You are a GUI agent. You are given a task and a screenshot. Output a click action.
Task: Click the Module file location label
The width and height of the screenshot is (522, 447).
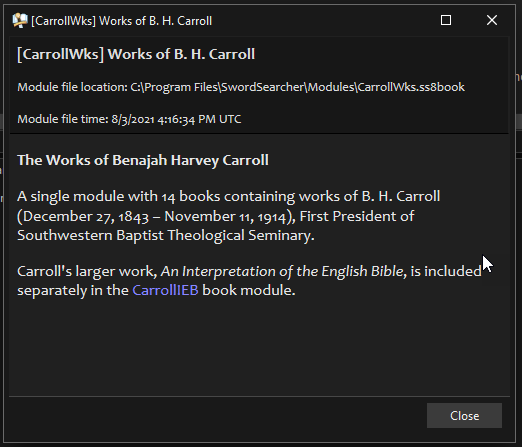click(x=72, y=87)
